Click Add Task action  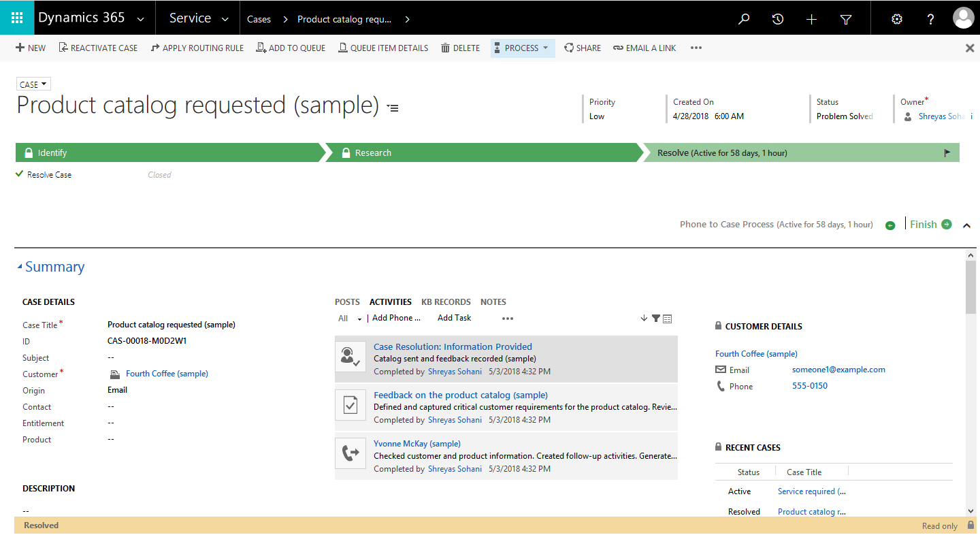455,318
